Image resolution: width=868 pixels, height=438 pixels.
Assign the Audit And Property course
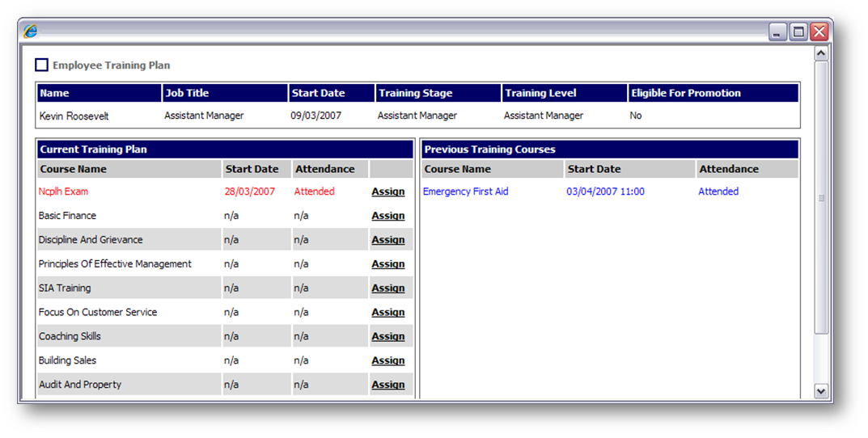(387, 385)
